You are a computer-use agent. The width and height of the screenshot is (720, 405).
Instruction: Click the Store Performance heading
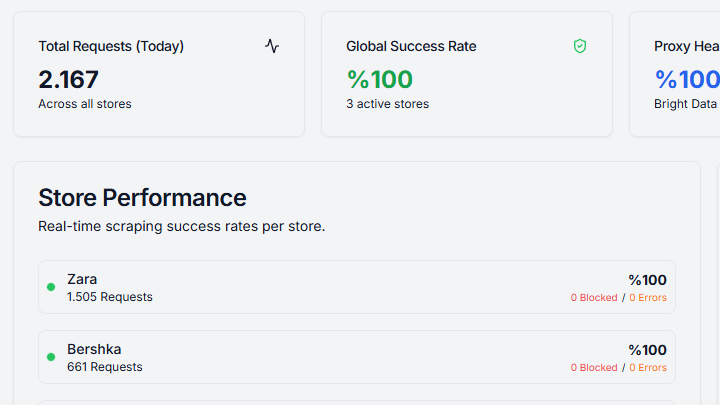click(x=142, y=198)
